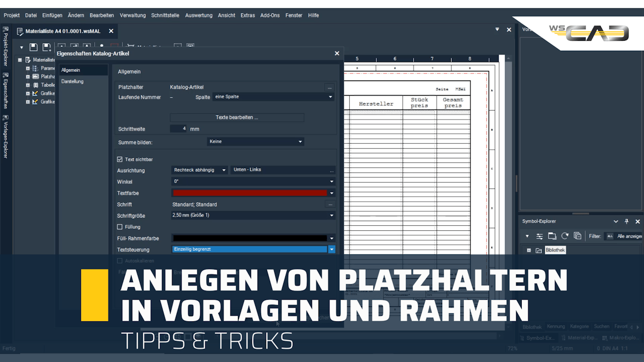Click the Texte bearbeiten button
Viewport: 644px width, 362px height.
pyautogui.click(x=237, y=117)
